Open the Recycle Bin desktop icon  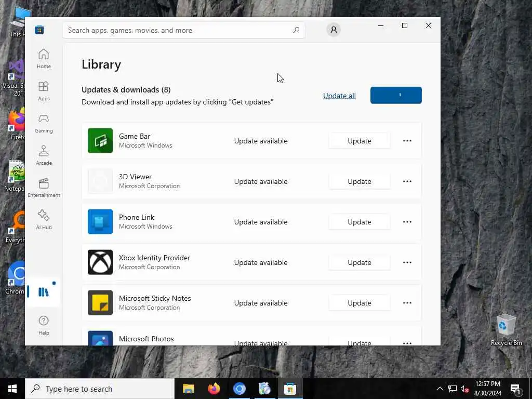(x=506, y=329)
